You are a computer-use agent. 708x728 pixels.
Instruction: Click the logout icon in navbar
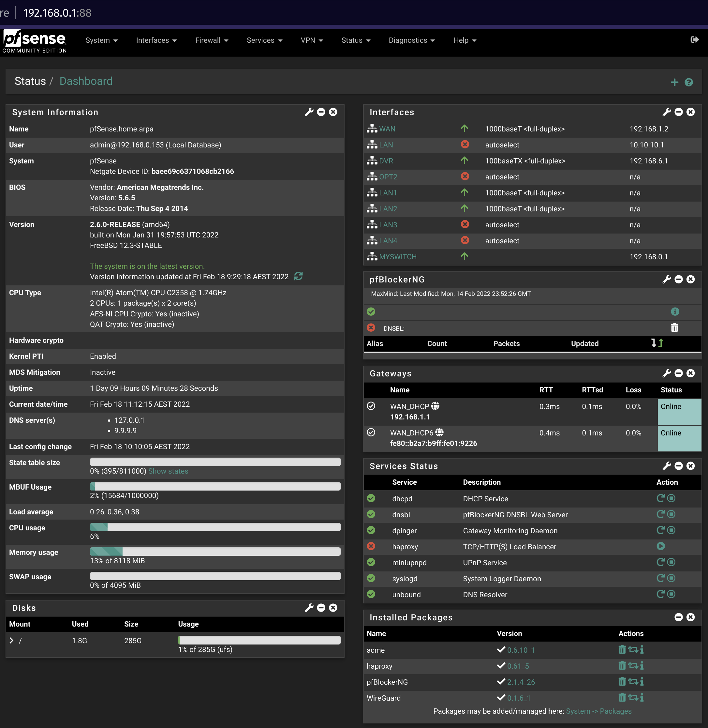click(x=694, y=40)
